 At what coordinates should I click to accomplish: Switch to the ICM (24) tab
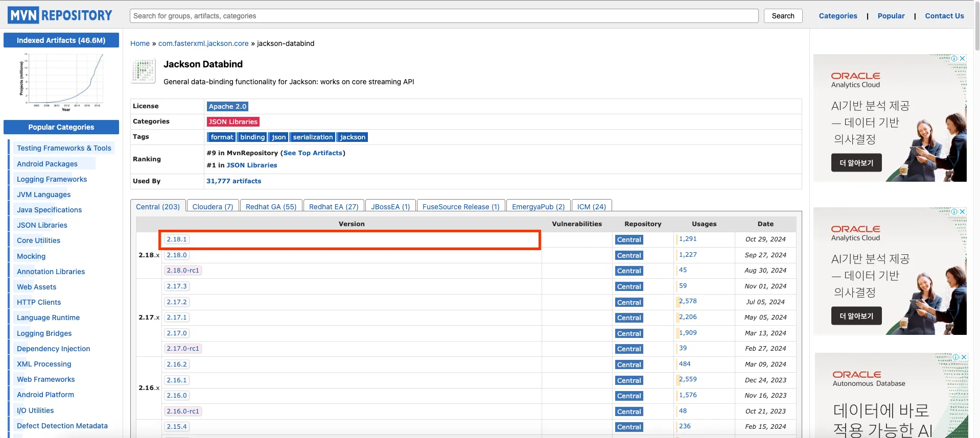click(x=592, y=206)
